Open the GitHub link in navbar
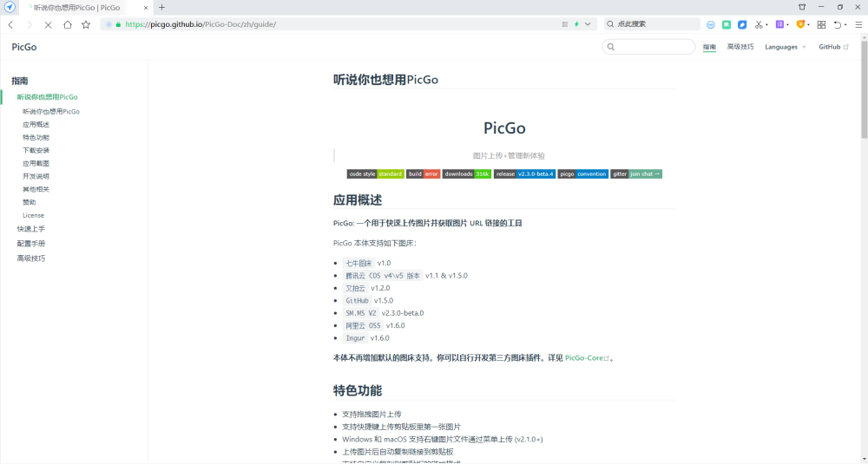 [x=833, y=47]
